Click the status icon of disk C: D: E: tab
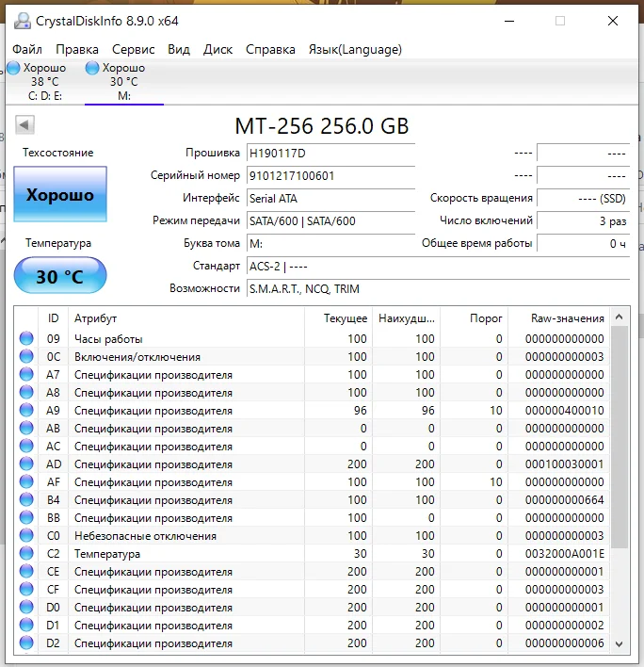Viewport: 644px width, 667px height. pyautogui.click(x=14, y=68)
